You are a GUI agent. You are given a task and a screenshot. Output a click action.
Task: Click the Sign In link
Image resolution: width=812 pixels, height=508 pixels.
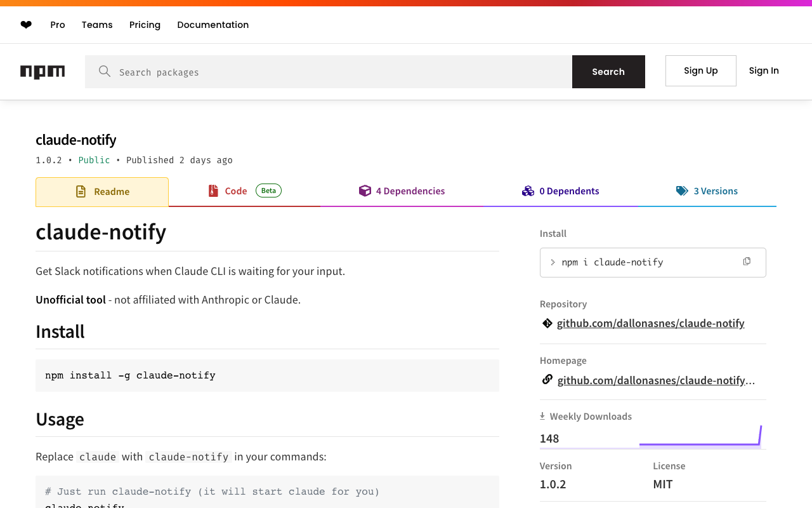[x=764, y=70]
